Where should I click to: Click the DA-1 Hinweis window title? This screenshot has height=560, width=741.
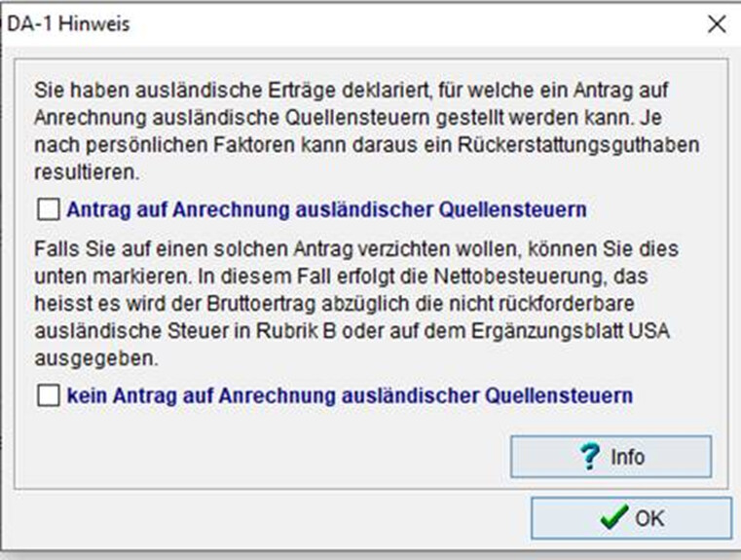68,24
